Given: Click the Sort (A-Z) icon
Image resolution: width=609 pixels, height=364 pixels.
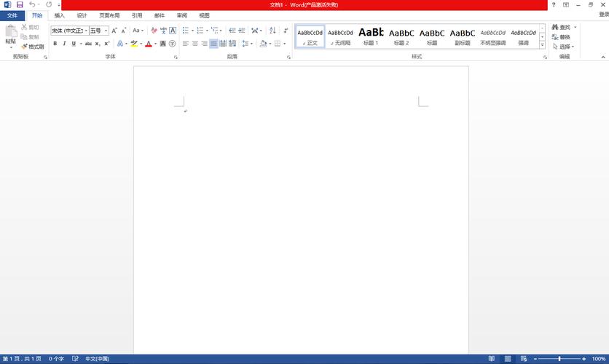Looking at the screenshot, I should tap(272, 31).
